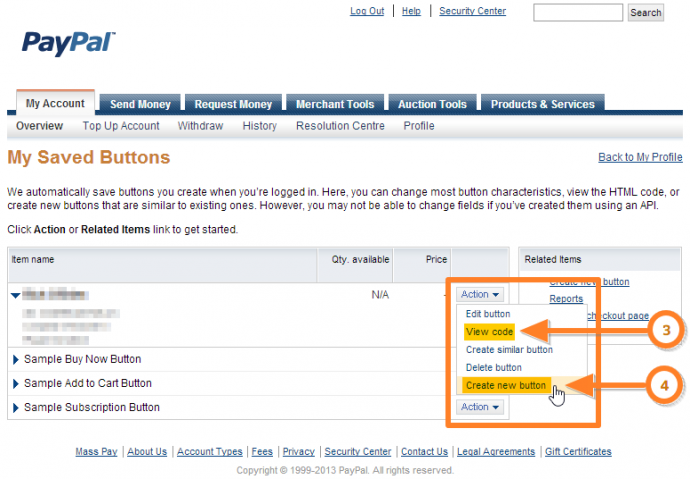Image resolution: width=690 pixels, height=479 pixels.
Task: Open Action dropdown for Sample Subscription Button
Action: [x=480, y=407]
